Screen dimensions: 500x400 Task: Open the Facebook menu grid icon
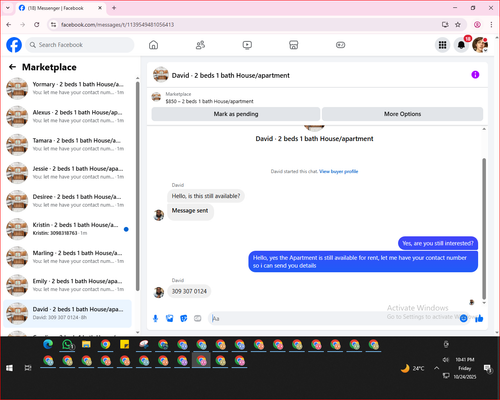(x=442, y=45)
